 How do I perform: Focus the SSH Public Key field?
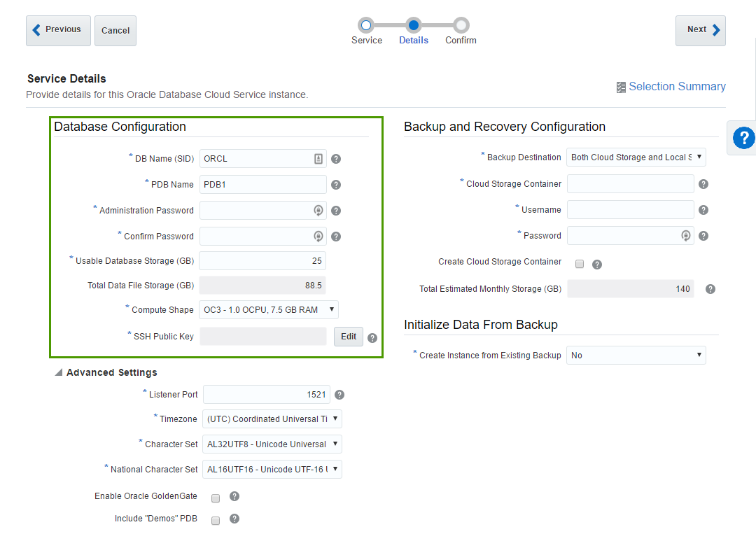tap(262, 337)
